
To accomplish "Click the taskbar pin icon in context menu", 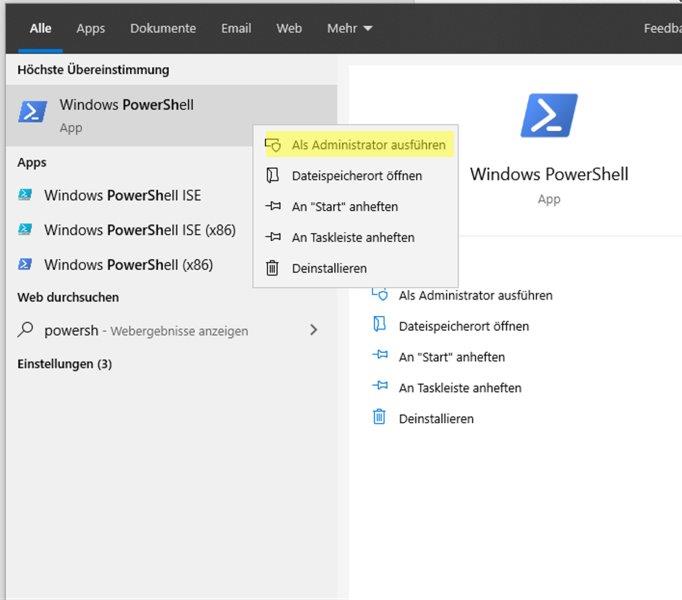I will click(x=273, y=237).
